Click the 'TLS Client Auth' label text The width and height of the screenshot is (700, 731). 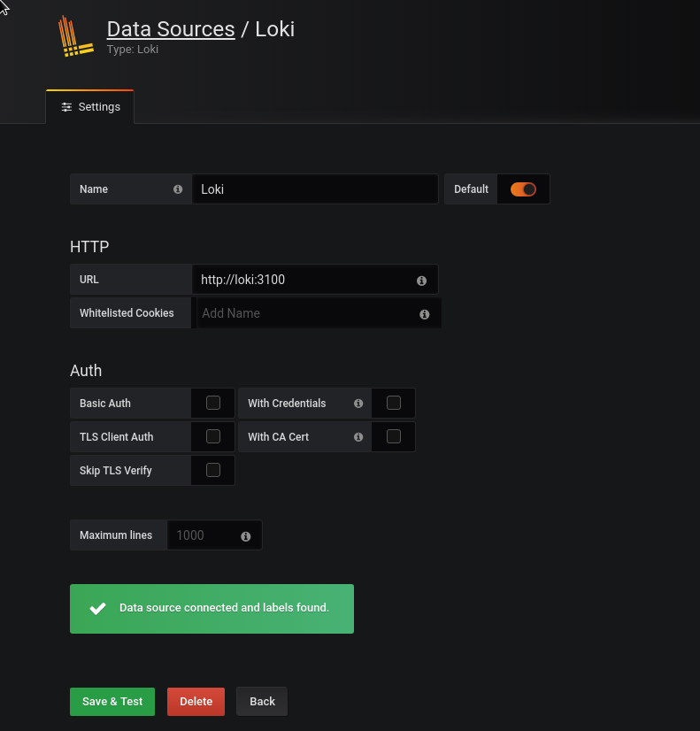click(117, 437)
